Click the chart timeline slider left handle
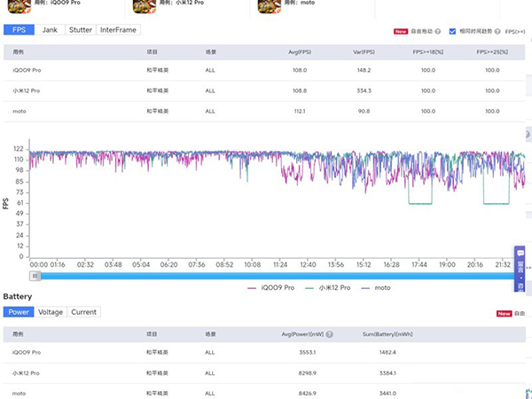 [x=35, y=276]
